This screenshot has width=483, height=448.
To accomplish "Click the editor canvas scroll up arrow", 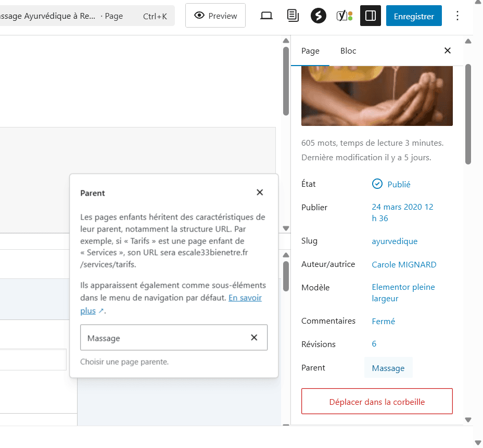I will [x=286, y=41].
